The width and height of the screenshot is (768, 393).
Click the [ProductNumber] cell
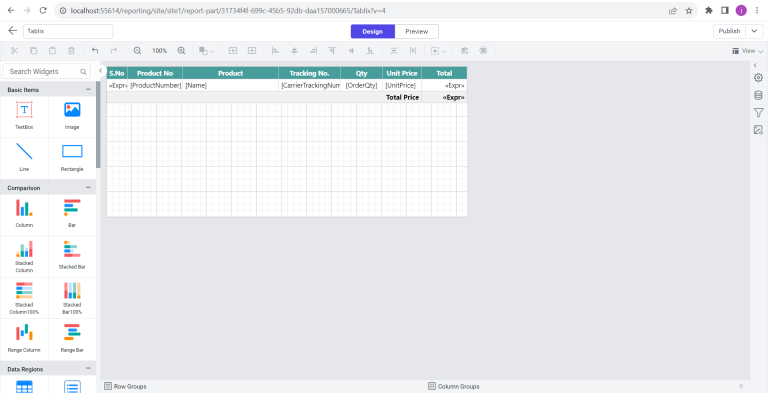pos(155,85)
